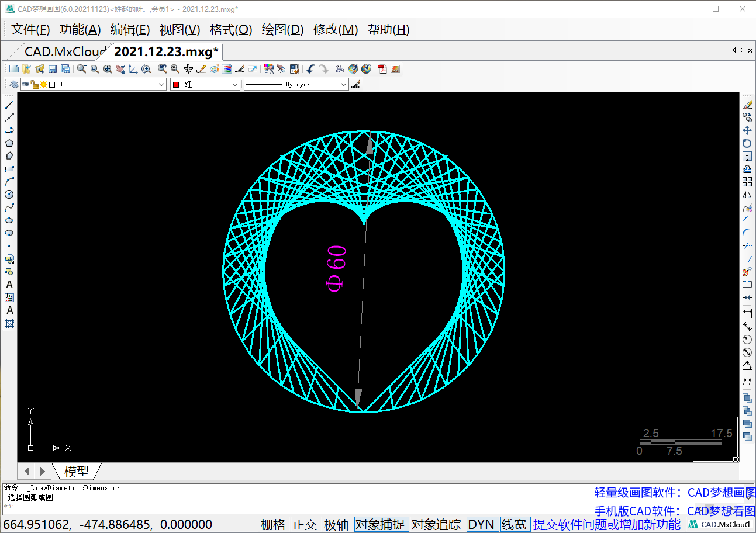Open the 视图(V) menu

point(180,30)
